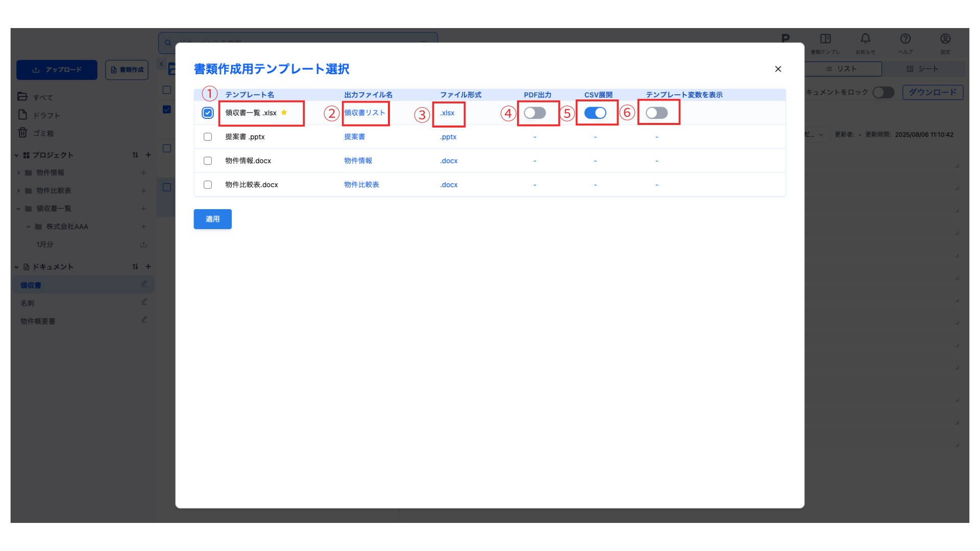Uncheck the 領収書一覧 .xlsx template checkbox

point(208,113)
